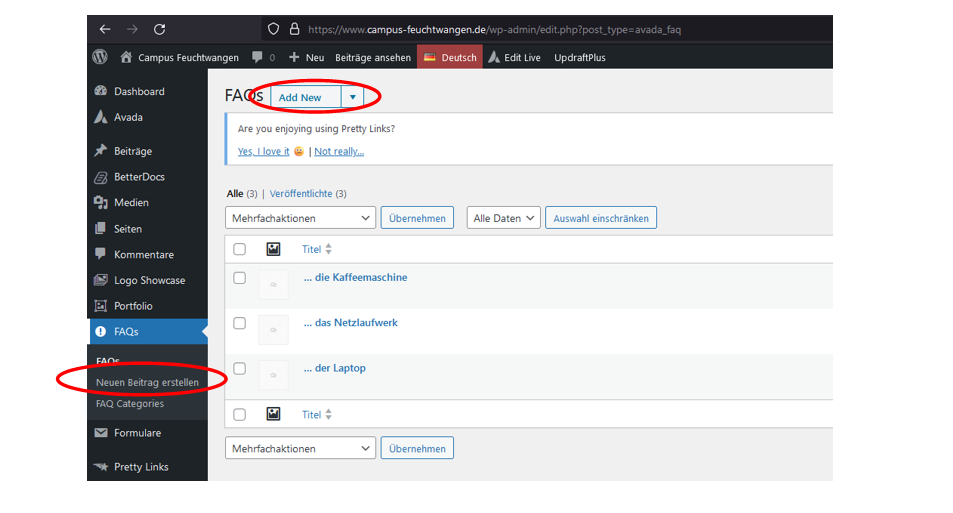Click the image column icon in table footer
The image size is (953, 513).
(x=274, y=414)
